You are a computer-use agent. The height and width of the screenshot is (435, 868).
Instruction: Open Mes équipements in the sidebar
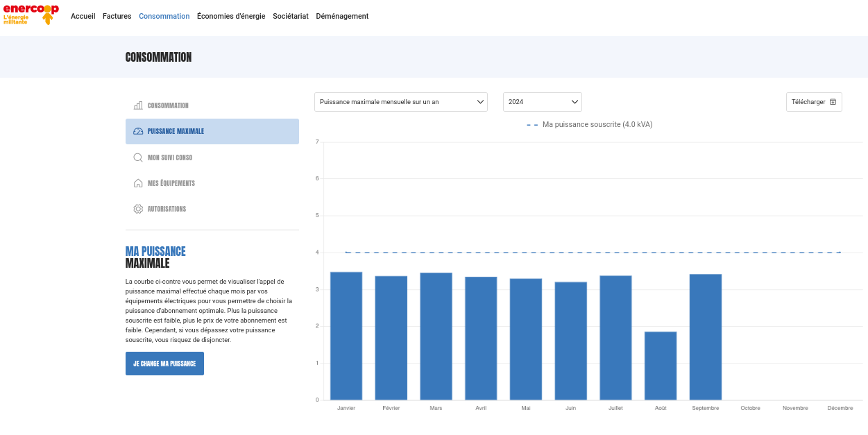212,183
